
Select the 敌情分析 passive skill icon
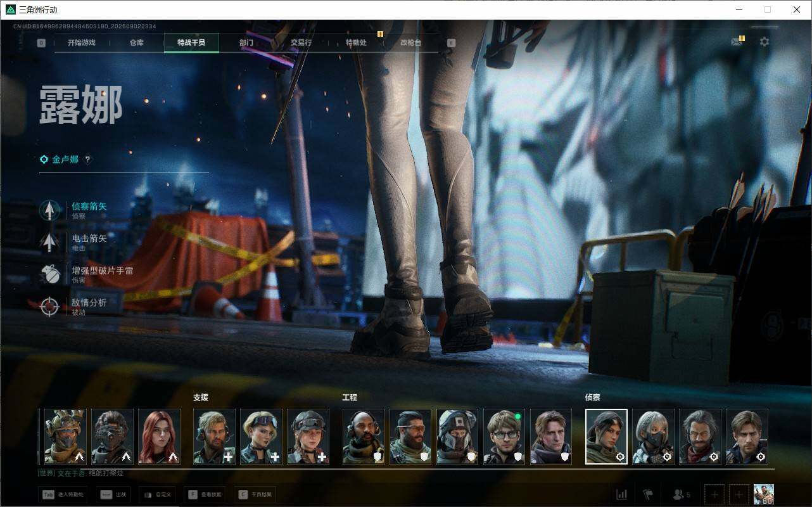(x=49, y=307)
